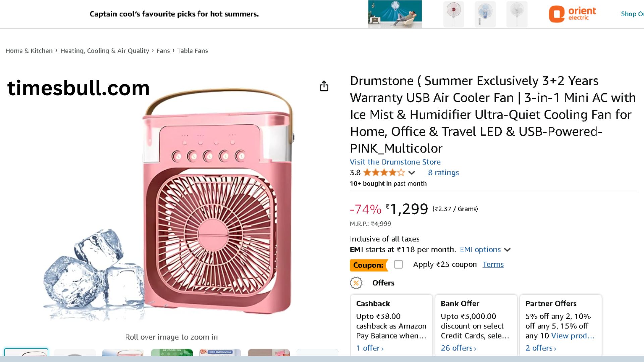Visit the Drumstone Store link
Viewport: 644px width, 362px height.
pos(395,162)
